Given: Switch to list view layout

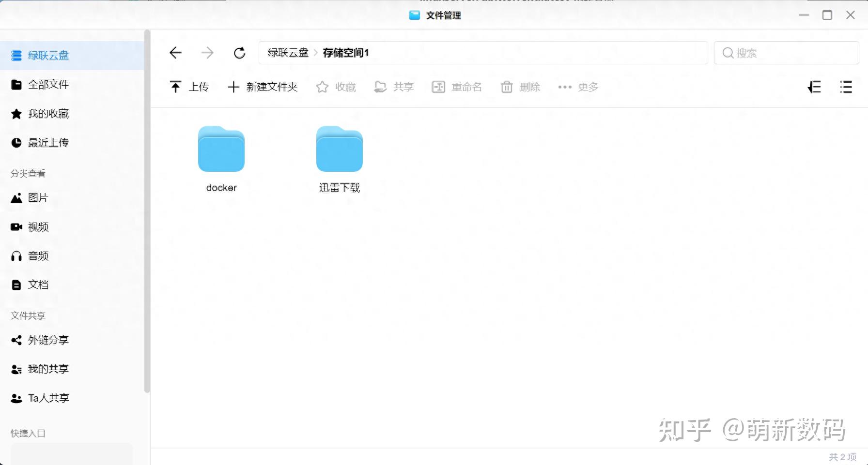Looking at the screenshot, I should point(846,87).
